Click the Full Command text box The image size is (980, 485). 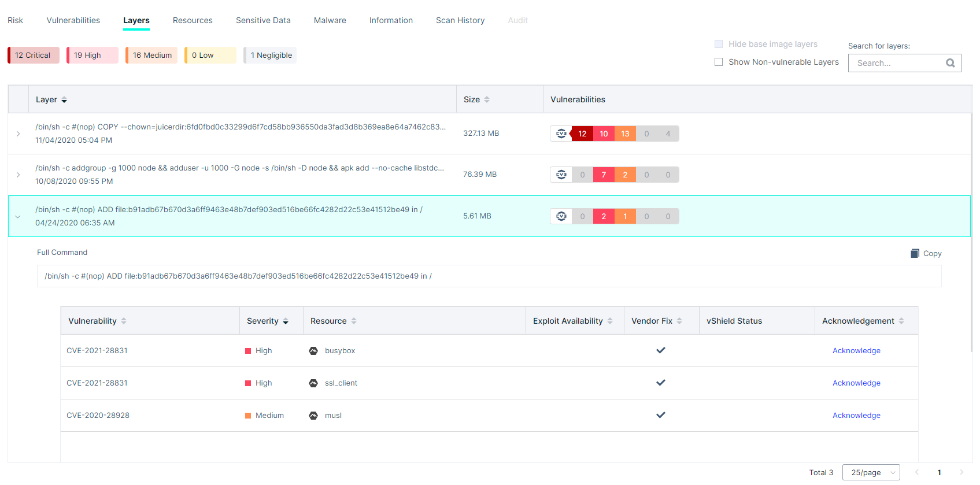489,276
